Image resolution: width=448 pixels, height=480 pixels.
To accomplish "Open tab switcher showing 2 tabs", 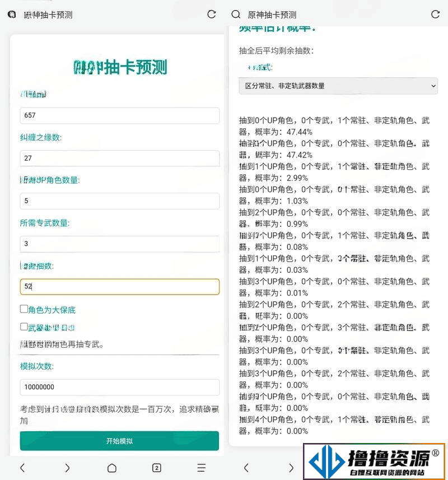I will coord(157,468).
